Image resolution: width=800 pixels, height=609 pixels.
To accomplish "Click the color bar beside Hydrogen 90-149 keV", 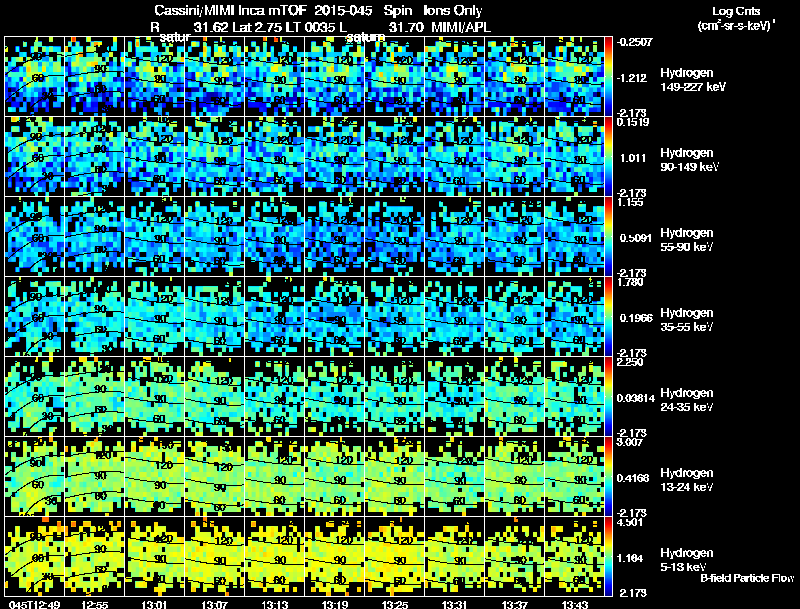I will 608,156.
